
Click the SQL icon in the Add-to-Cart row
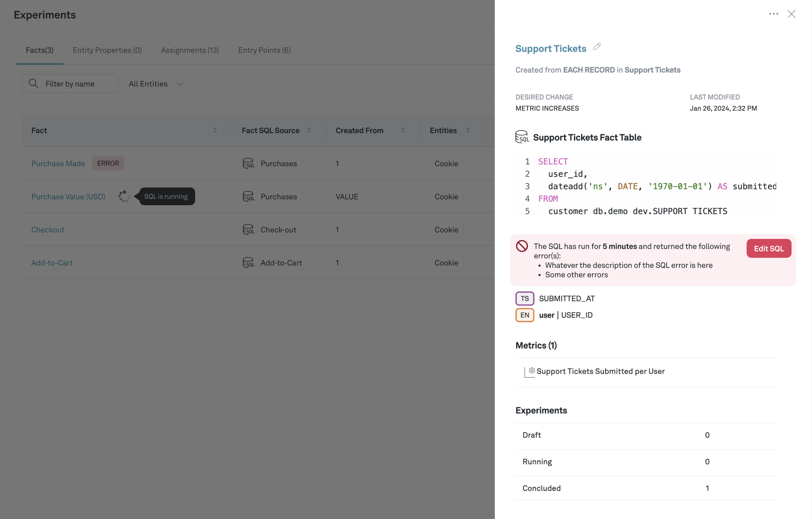248,263
